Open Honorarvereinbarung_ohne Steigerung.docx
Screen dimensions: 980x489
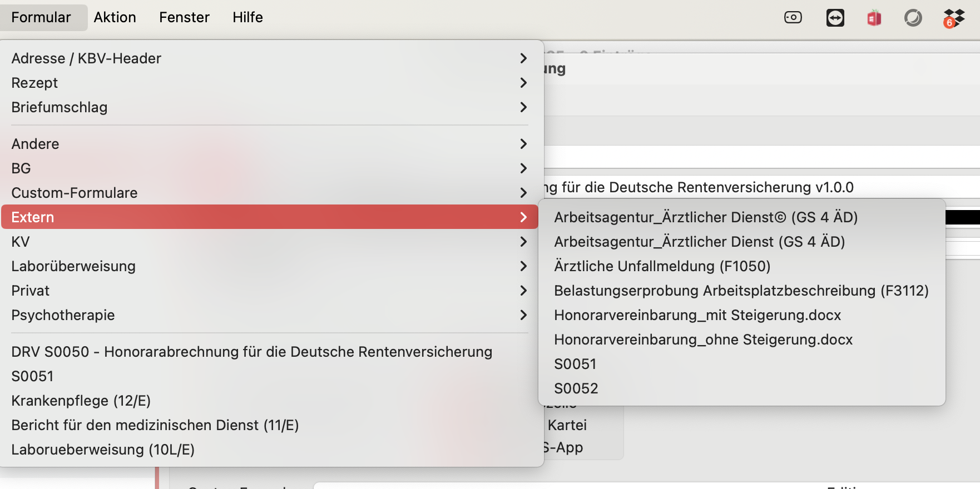pos(742,340)
